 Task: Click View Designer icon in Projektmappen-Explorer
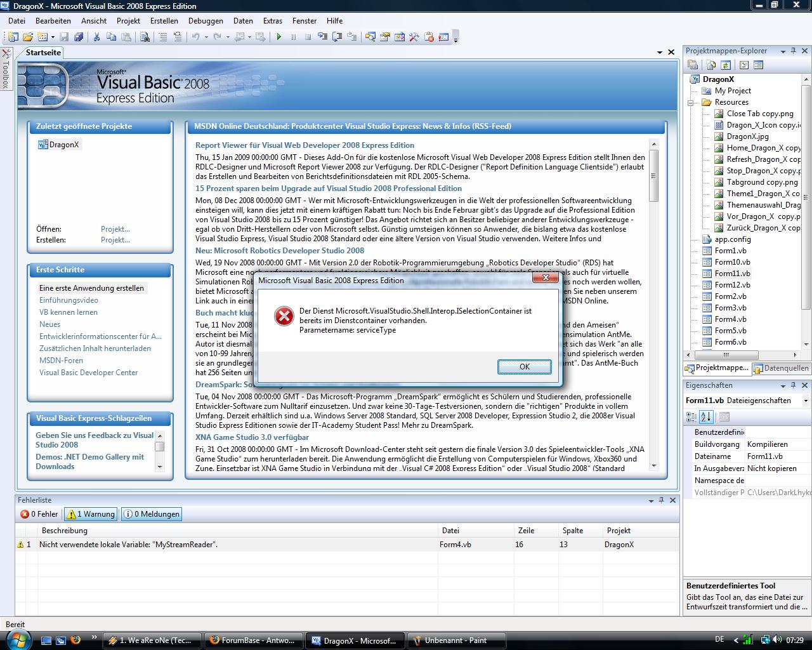click(x=758, y=64)
